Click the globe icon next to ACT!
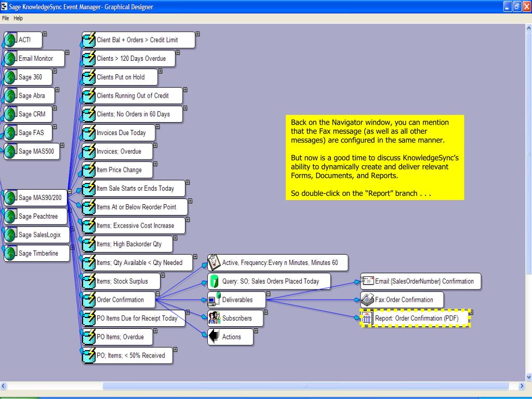 [x=10, y=39]
